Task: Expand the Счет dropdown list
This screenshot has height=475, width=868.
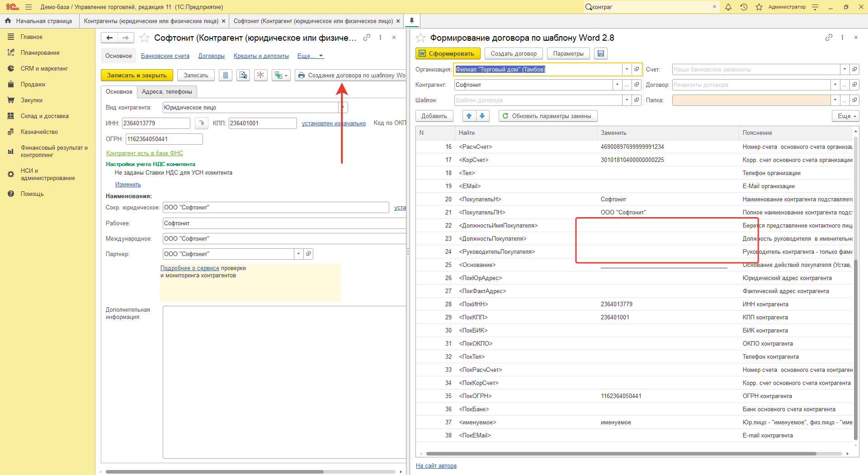Action: (x=844, y=69)
